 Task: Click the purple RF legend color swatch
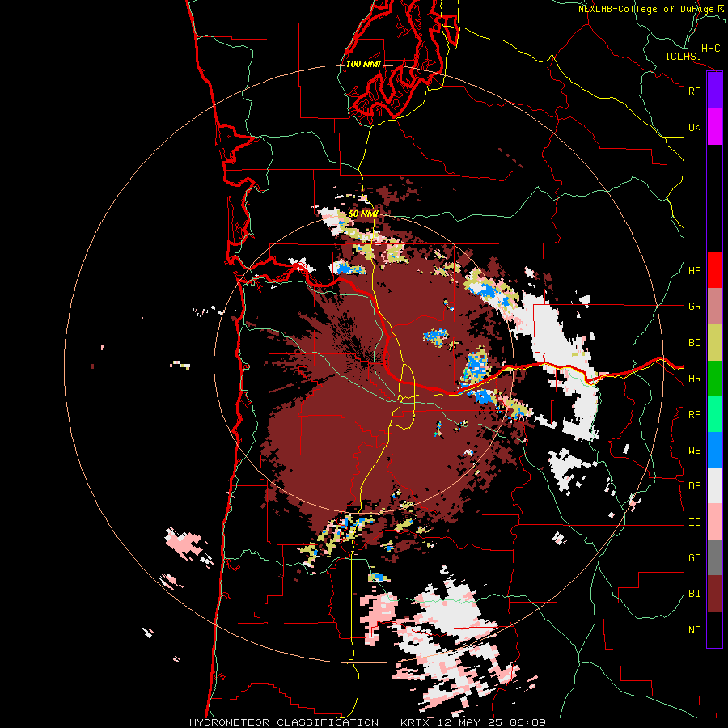point(714,91)
